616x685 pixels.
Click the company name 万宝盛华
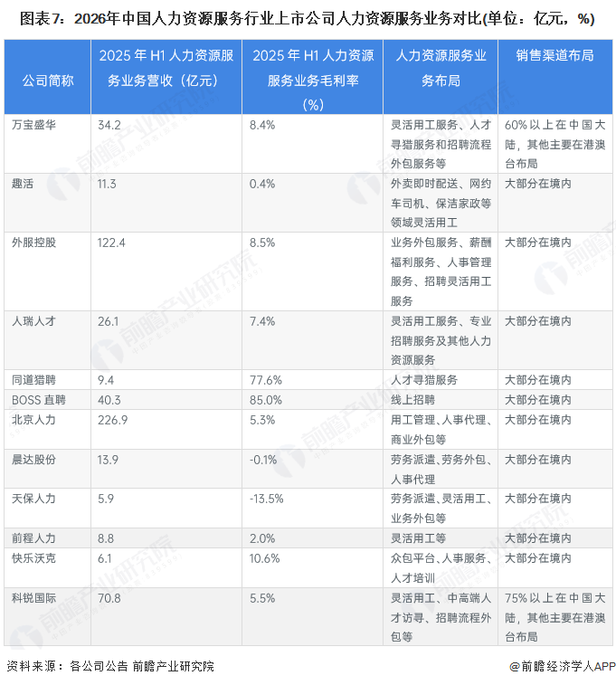[x=33, y=125]
